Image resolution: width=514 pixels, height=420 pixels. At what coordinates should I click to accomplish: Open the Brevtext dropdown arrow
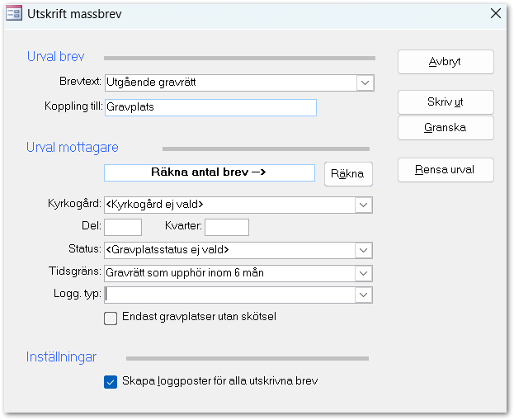(364, 83)
